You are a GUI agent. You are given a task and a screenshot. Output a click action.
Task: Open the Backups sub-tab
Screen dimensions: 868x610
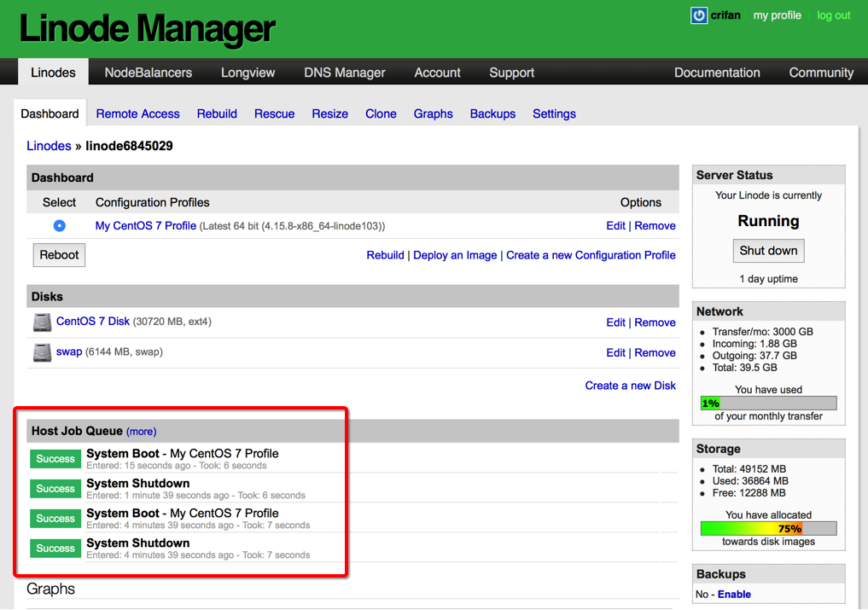pos(492,113)
